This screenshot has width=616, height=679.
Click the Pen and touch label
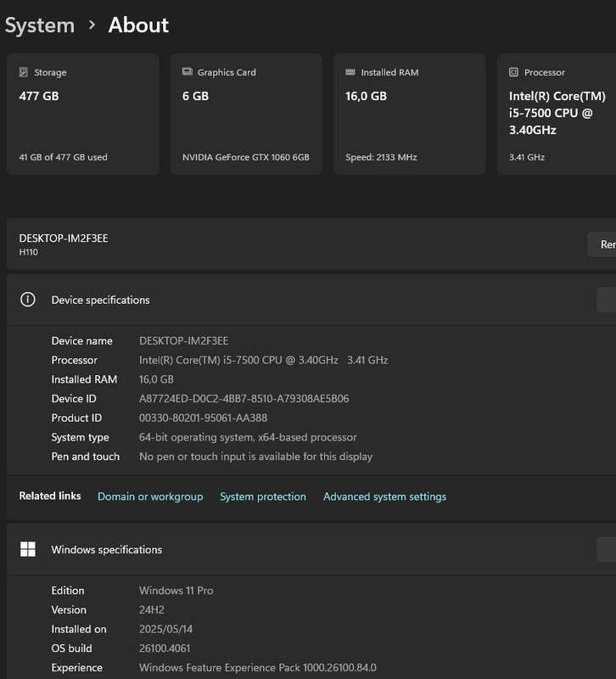click(x=86, y=457)
